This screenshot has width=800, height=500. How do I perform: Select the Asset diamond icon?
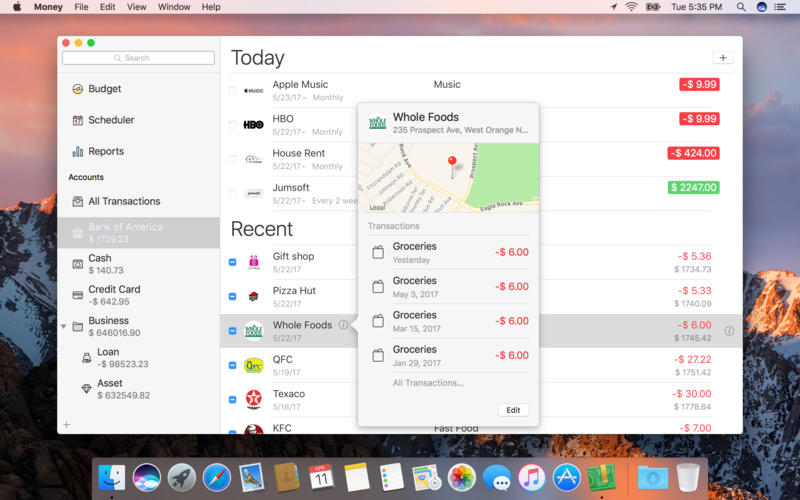point(87,389)
